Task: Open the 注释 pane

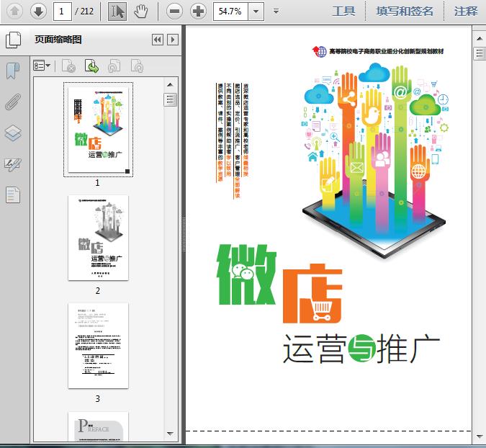Action: [x=466, y=12]
